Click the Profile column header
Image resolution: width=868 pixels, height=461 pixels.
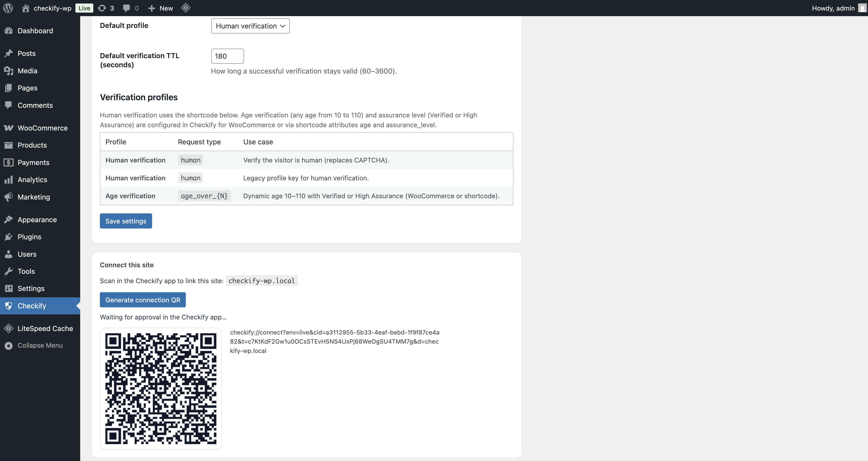(x=115, y=142)
